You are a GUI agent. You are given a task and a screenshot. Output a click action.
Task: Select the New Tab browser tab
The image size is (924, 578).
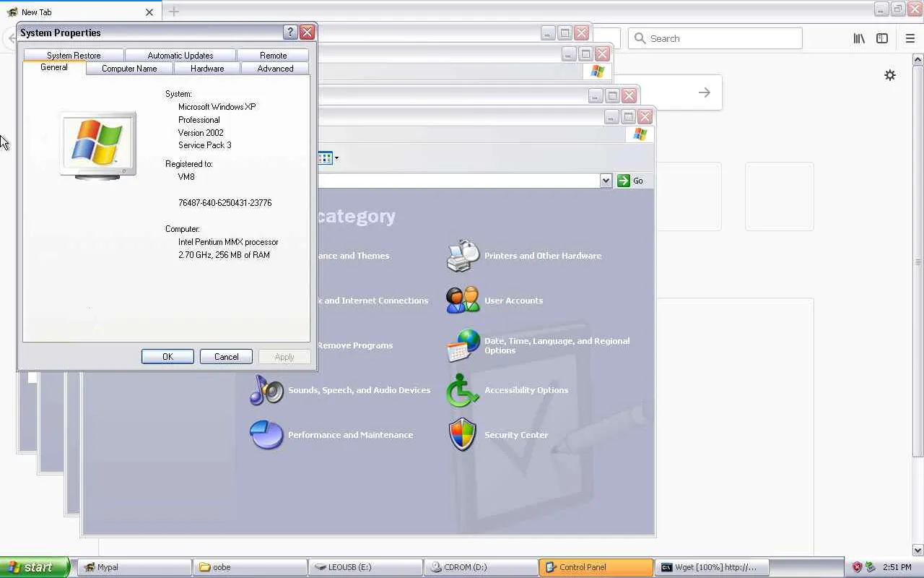[x=79, y=12]
